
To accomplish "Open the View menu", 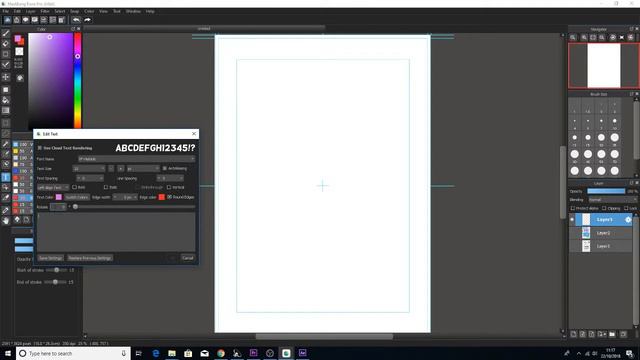I will tap(104, 11).
